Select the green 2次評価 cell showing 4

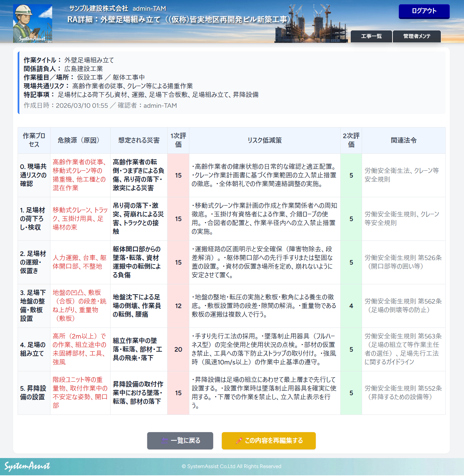351,306
